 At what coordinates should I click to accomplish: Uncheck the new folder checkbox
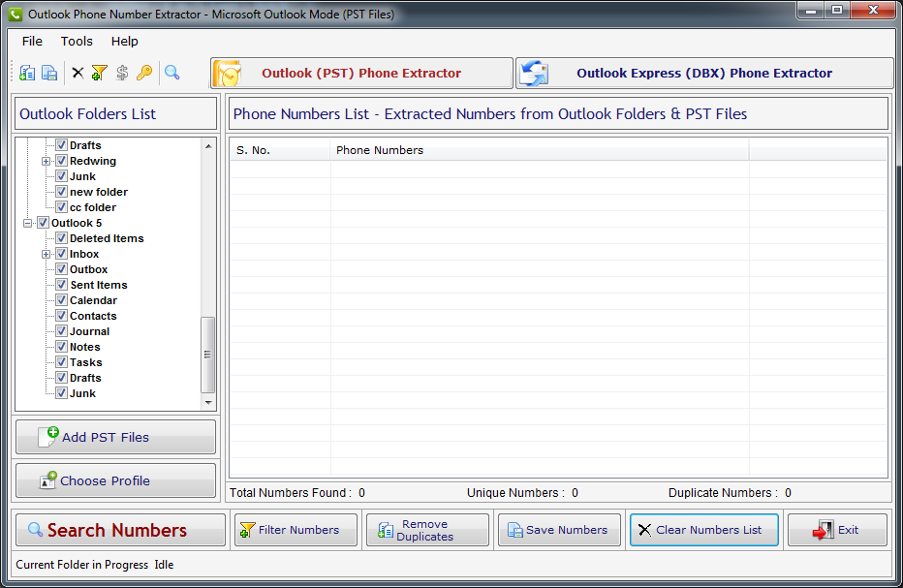[62, 192]
